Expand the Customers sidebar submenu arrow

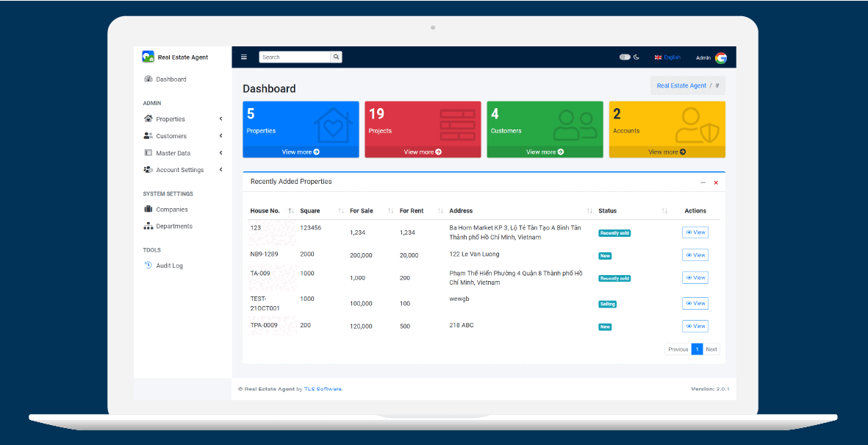tap(221, 136)
